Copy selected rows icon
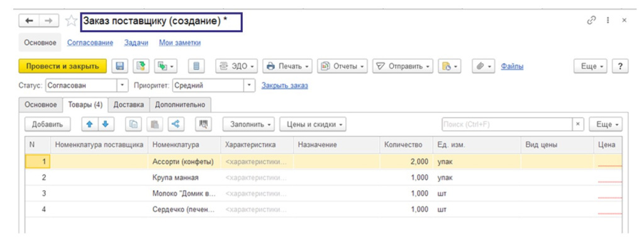 (133, 124)
